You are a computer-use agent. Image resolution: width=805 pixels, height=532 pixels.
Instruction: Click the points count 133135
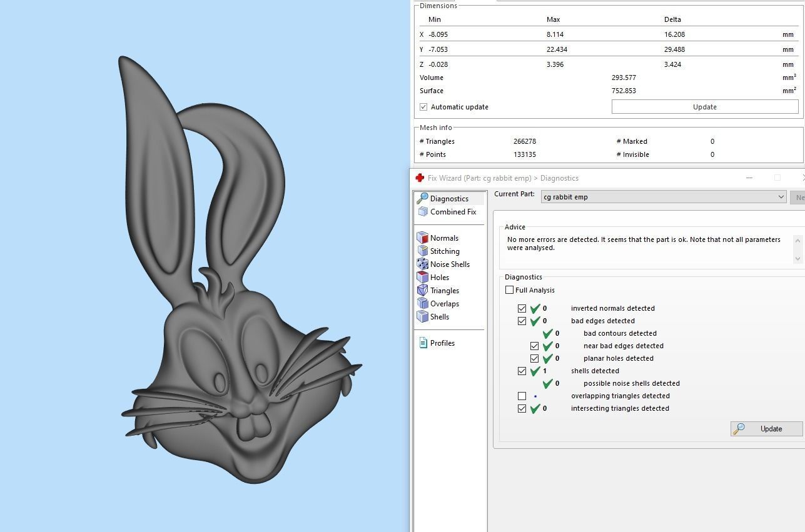[524, 154]
